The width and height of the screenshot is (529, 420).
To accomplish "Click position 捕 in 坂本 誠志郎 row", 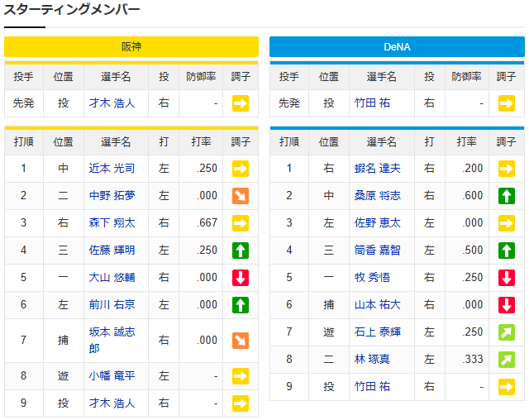I will pyautogui.click(x=63, y=340).
